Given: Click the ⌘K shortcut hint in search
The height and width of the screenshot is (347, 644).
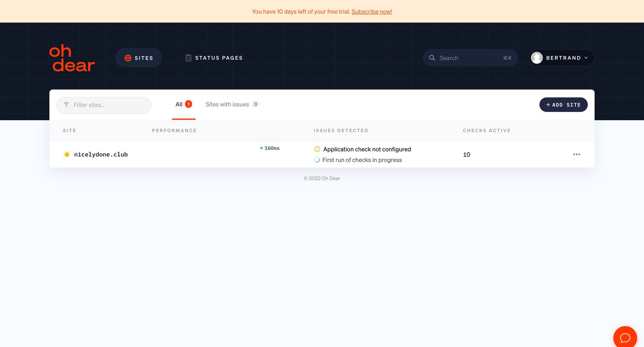Looking at the screenshot, I should [x=507, y=58].
